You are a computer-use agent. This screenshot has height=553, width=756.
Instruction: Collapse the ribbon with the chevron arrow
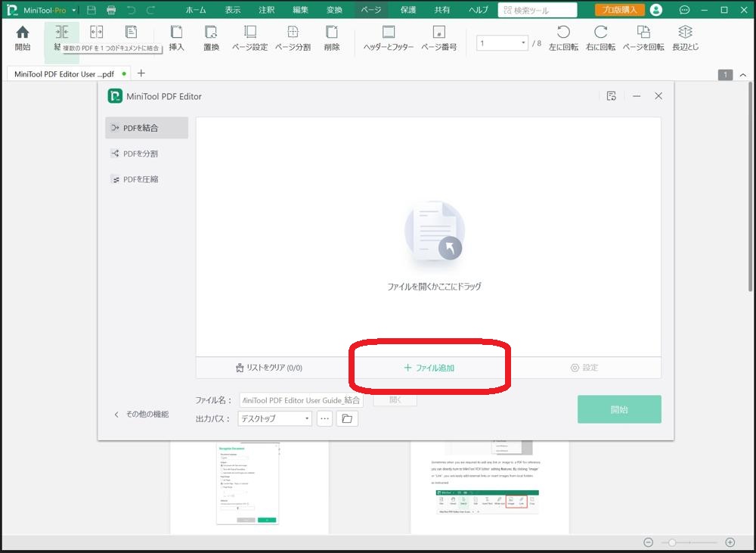click(x=743, y=75)
